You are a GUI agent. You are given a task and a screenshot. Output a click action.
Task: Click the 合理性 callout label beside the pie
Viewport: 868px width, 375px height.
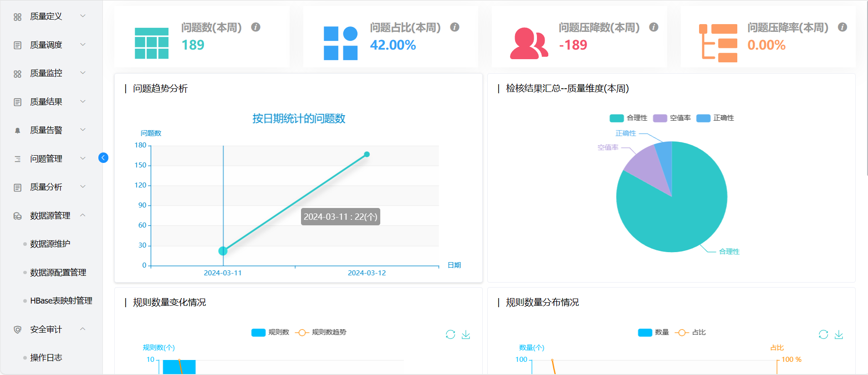pos(729,252)
